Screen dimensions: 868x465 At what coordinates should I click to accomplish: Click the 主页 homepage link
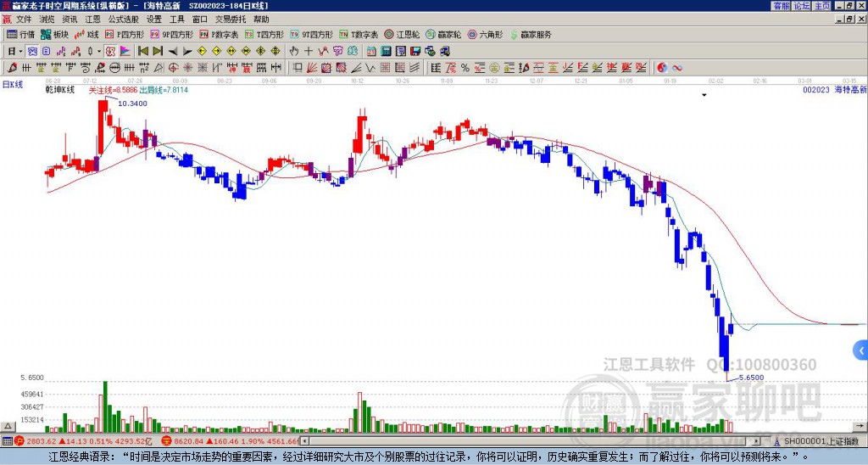coord(821,6)
